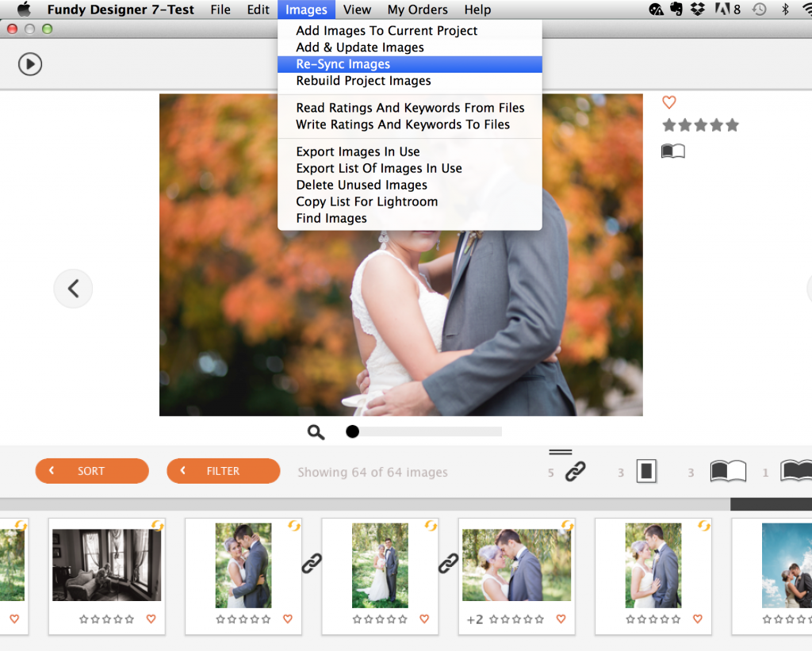Click the Time Machine menu bar icon
Viewport: 812px width, 651px height.
tap(759, 9)
